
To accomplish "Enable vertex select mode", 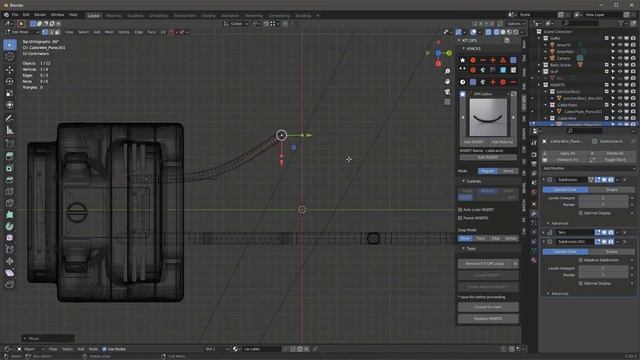I will tap(45, 32).
